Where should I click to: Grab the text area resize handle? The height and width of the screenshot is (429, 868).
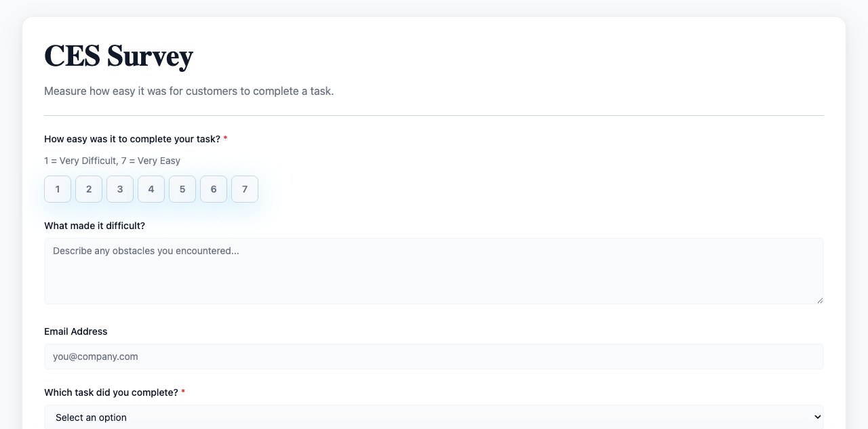tap(820, 300)
